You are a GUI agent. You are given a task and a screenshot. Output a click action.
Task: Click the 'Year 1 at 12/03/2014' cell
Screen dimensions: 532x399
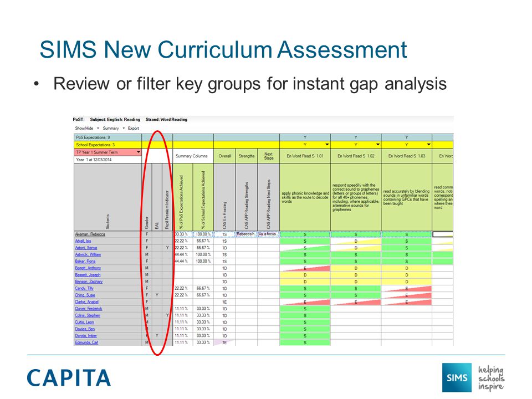108,160
